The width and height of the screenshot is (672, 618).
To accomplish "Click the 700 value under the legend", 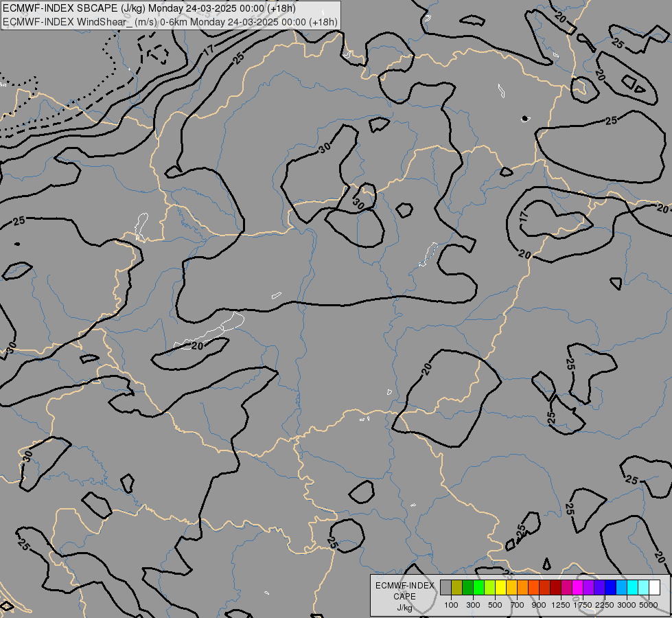I will (x=518, y=605).
